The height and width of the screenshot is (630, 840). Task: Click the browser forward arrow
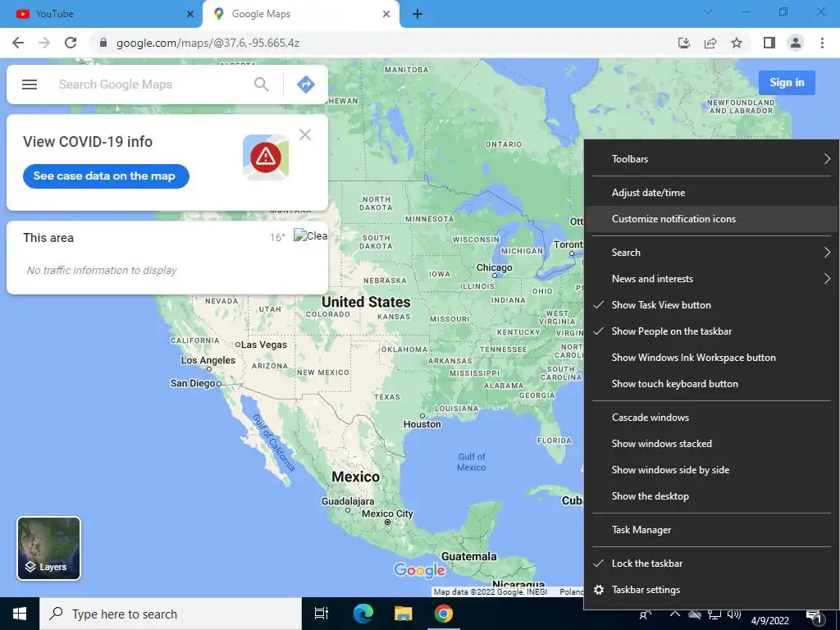coord(44,43)
